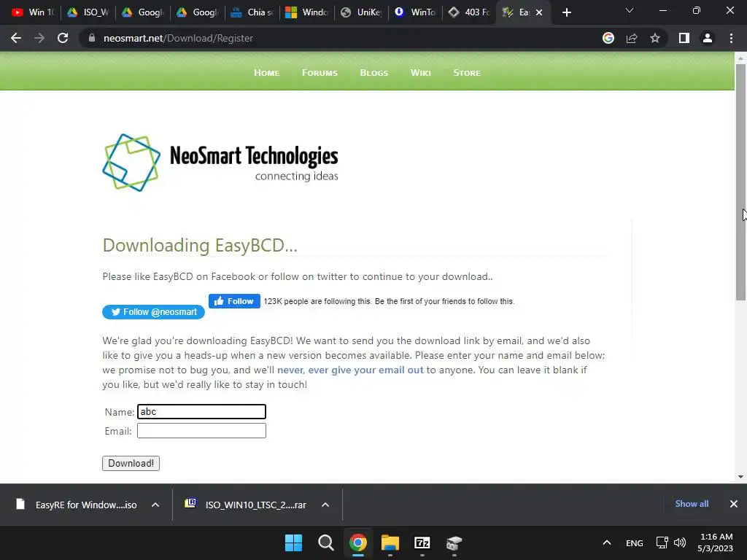Open File Explorer from the taskbar

coord(390,542)
